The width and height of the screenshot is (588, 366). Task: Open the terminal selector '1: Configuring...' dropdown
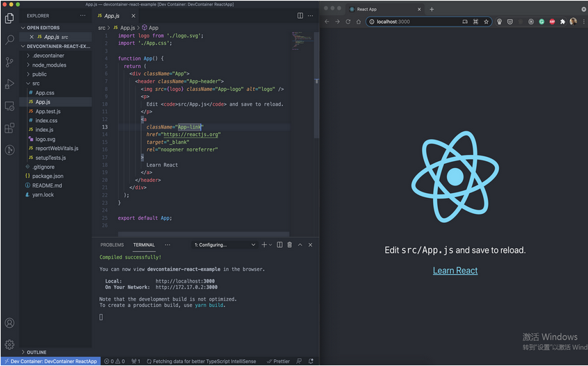pyautogui.click(x=224, y=244)
